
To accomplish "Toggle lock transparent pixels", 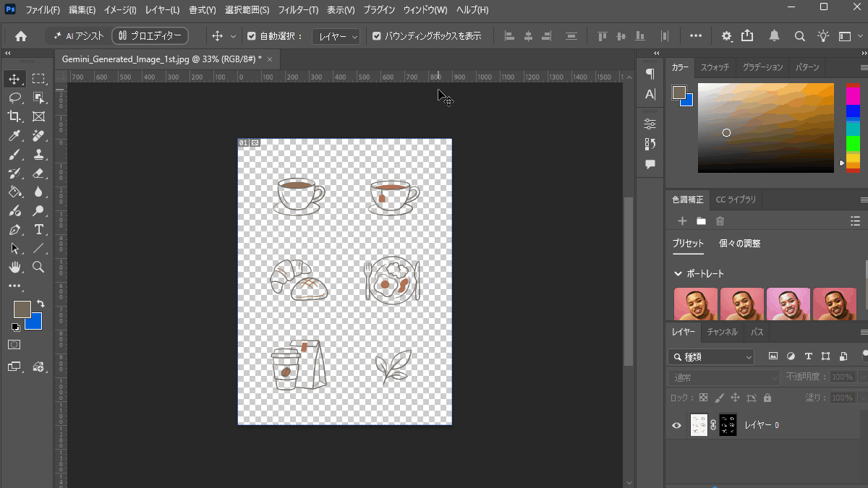I will pyautogui.click(x=703, y=398).
